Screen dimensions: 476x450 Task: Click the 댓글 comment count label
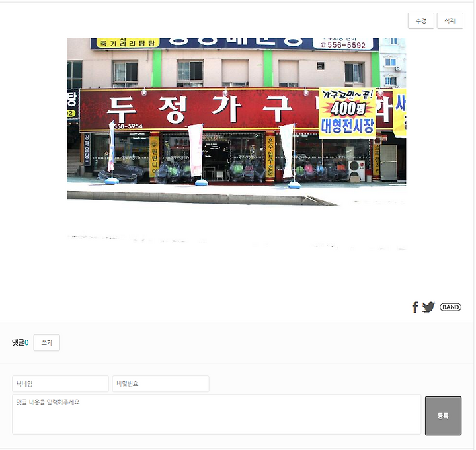[x=20, y=344]
